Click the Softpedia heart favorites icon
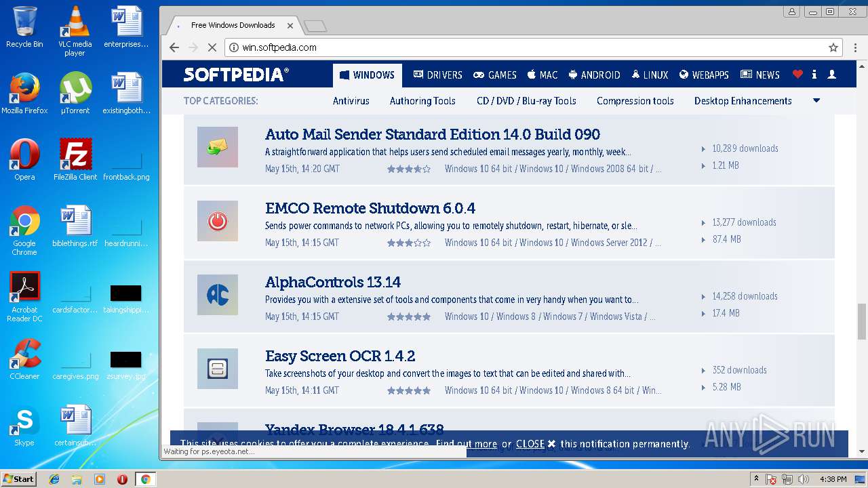This screenshot has width=868, height=488. 797,75
